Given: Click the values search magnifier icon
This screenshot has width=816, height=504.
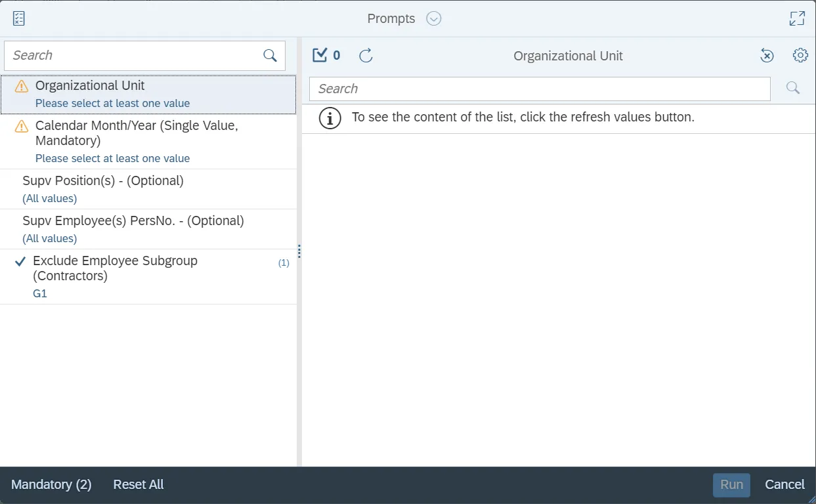Looking at the screenshot, I should click(x=793, y=89).
